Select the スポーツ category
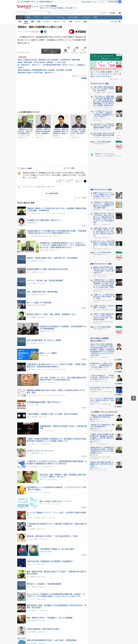138x644 pixels. 56,21
